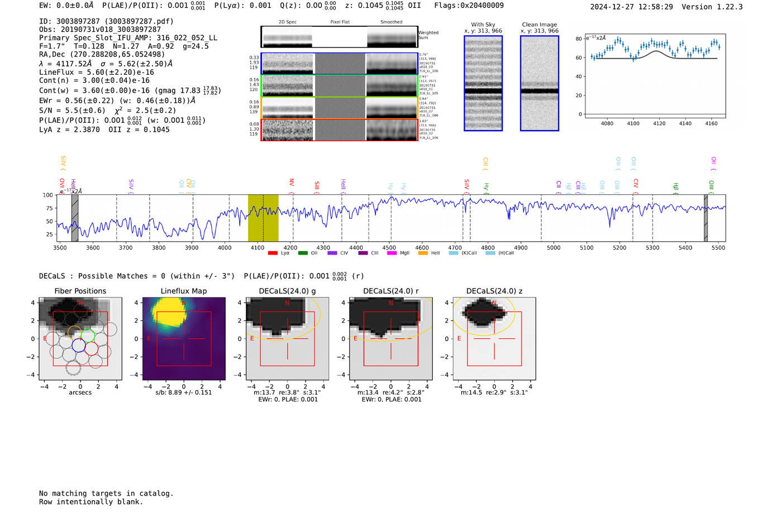Click the red fiber circle in Fiber Positions
This screenshot has width=782, height=532.
92,349
